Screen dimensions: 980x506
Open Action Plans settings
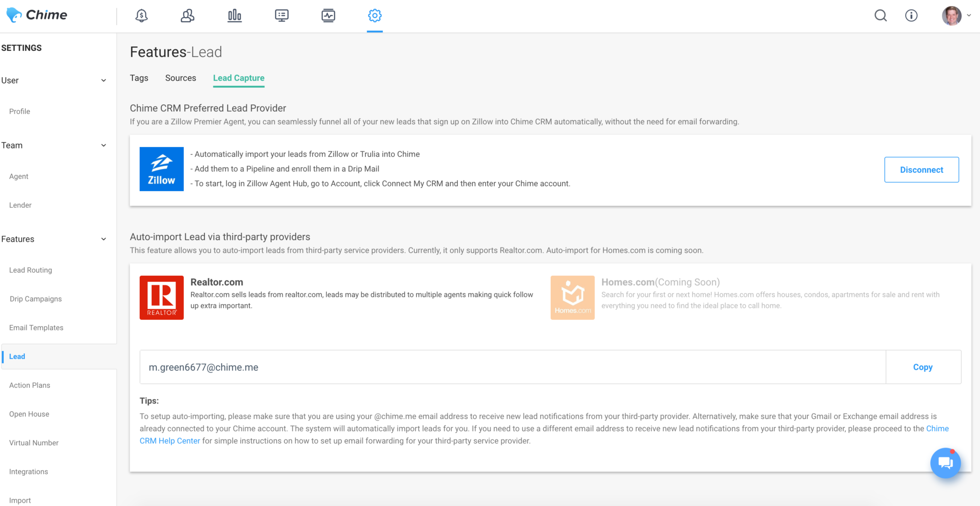click(30, 385)
